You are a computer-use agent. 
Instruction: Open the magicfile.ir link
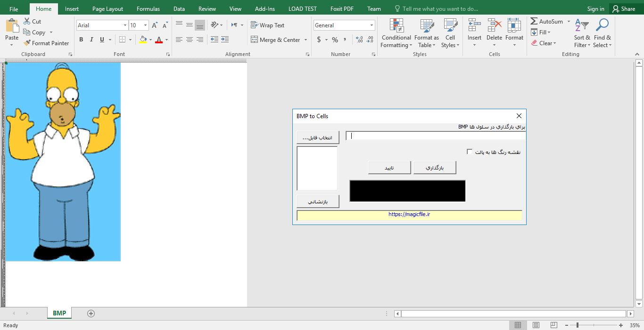[409, 215]
